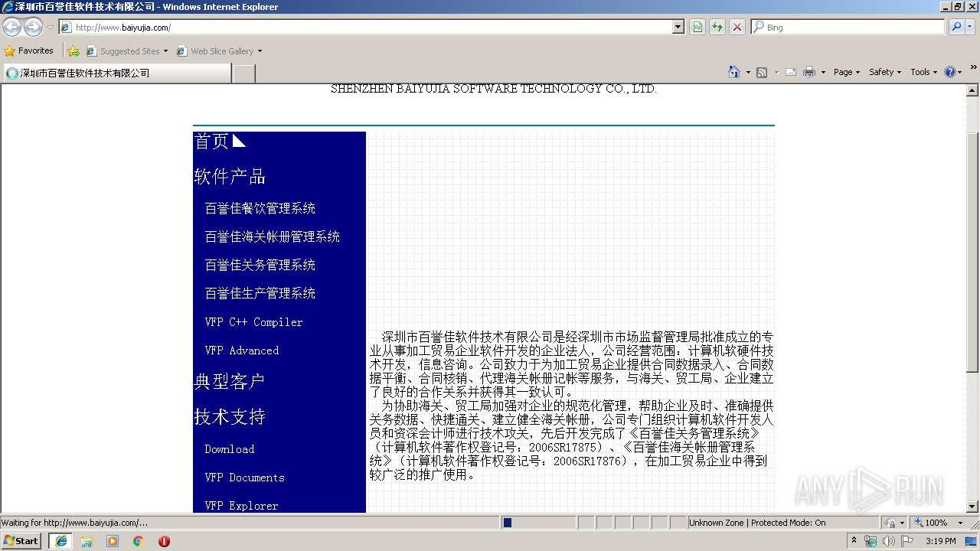980x551 pixels.
Task: Click the Read Mail icon
Action: pyautogui.click(x=791, y=72)
